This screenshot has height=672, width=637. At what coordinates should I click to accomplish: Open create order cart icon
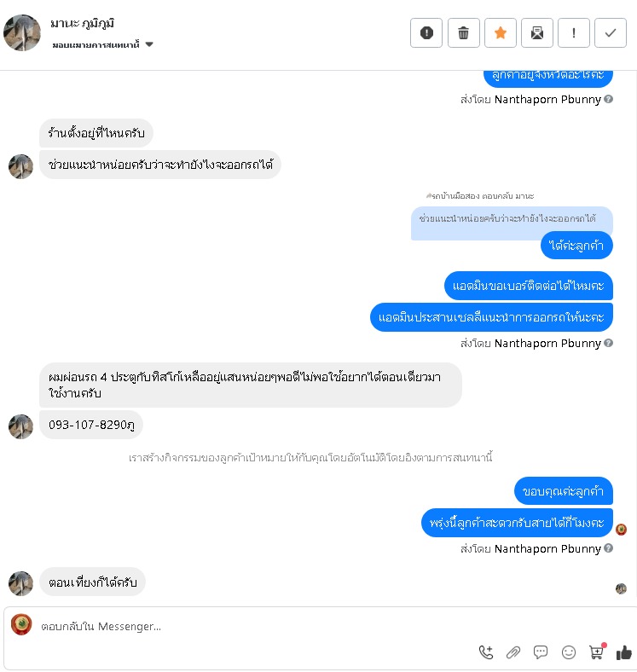click(597, 652)
